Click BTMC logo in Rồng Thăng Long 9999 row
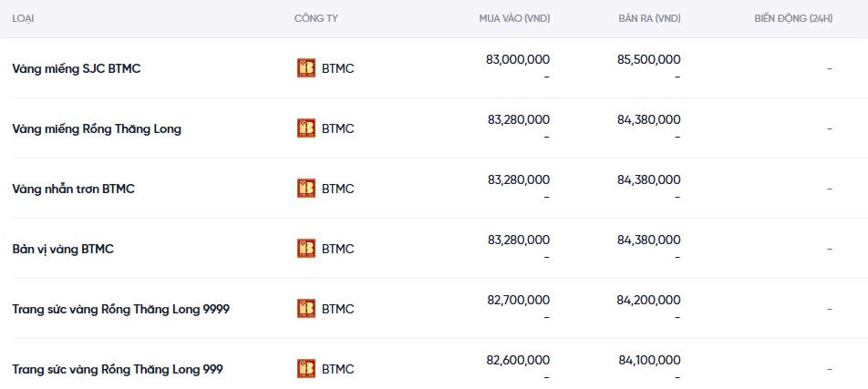Viewport: 868px width, 389px height. [306, 309]
